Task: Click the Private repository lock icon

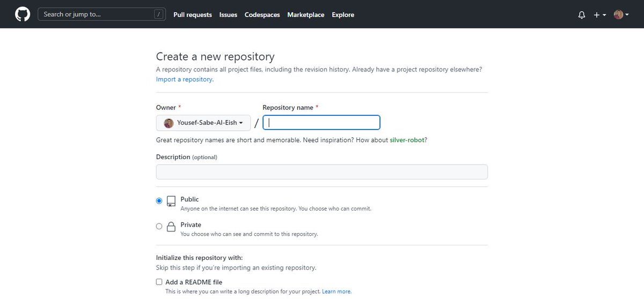Action: tap(171, 227)
